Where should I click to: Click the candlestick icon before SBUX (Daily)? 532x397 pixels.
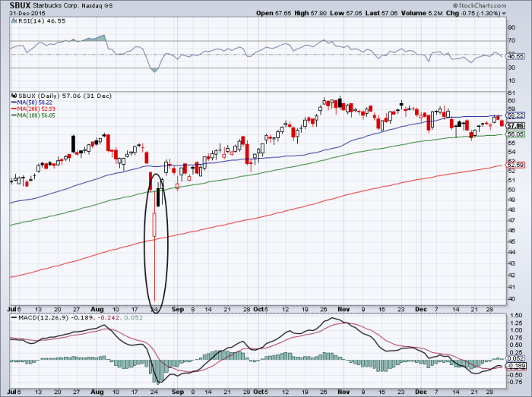(x=14, y=96)
